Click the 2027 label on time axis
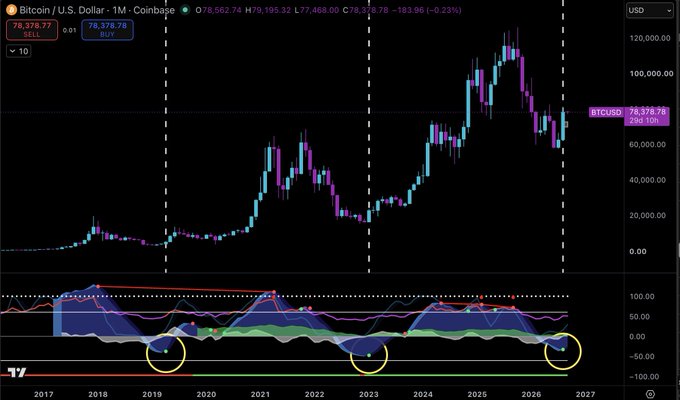The image size is (680, 400). click(x=585, y=394)
